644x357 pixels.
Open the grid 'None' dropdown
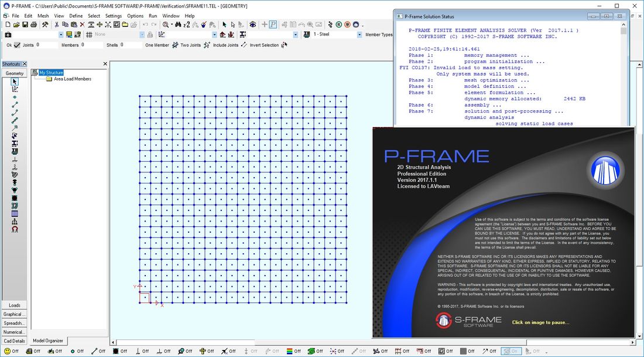point(141,35)
